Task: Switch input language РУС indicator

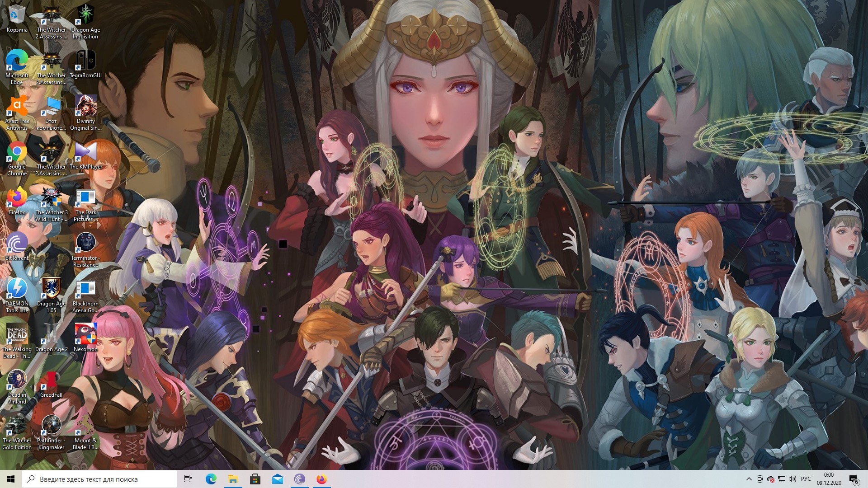Action: point(806,479)
